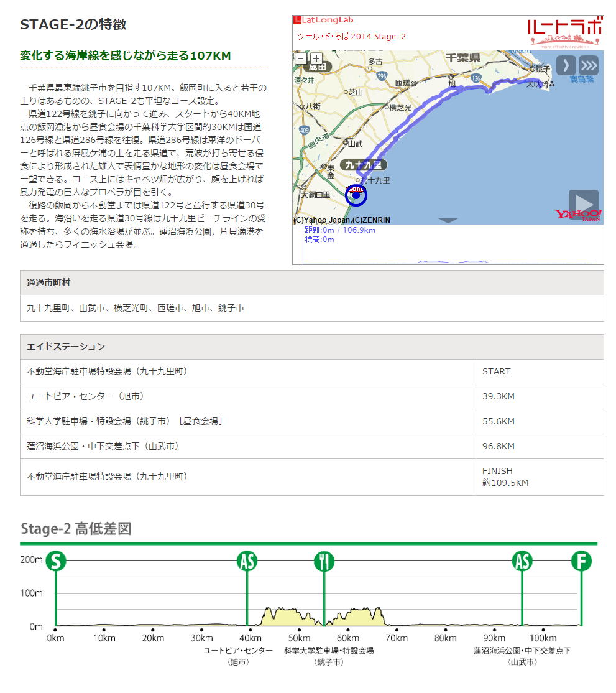
Task: Click the elevation graph under the map
Action: click(x=448, y=244)
